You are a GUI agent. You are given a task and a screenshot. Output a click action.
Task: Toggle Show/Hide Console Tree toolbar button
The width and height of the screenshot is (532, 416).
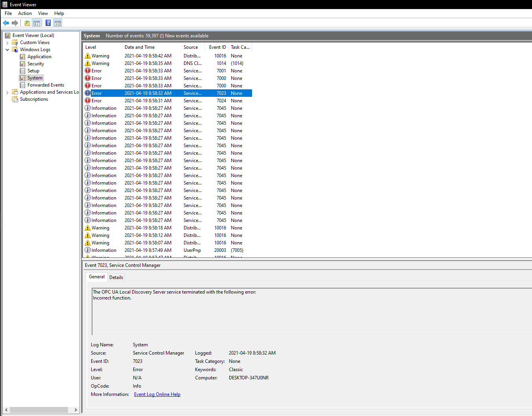(x=37, y=23)
